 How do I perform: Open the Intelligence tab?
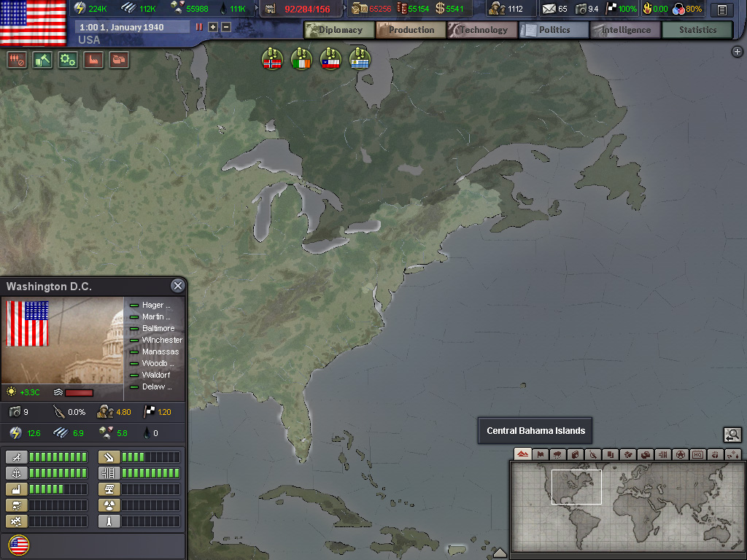click(x=625, y=30)
